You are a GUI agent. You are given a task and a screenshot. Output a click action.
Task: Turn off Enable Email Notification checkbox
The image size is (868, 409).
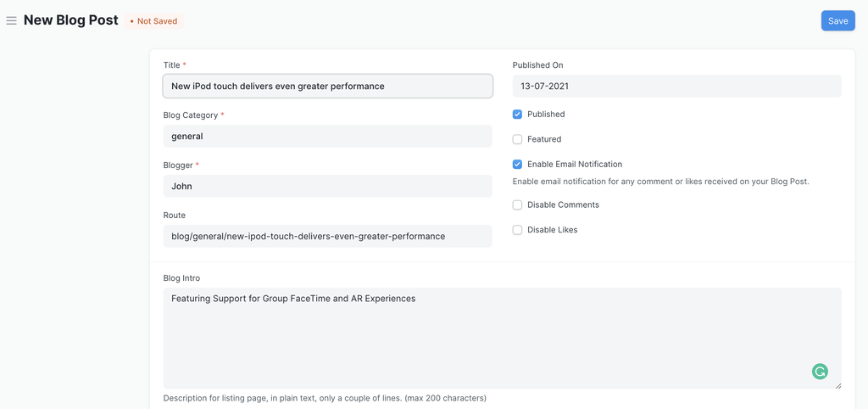click(517, 165)
